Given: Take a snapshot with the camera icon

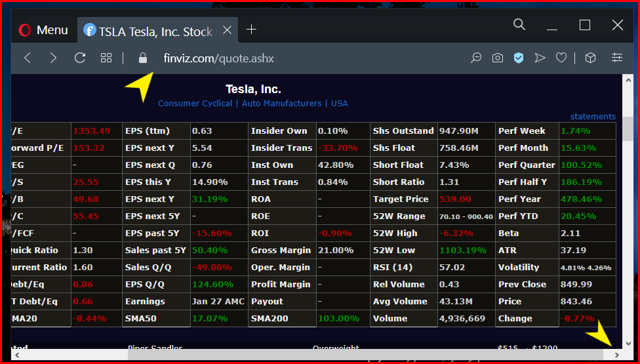Looking at the screenshot, I should coord(497,58).
